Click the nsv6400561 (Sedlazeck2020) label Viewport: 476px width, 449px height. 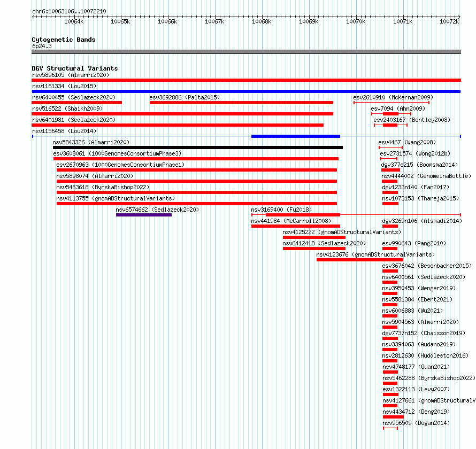tap(424, 277)
